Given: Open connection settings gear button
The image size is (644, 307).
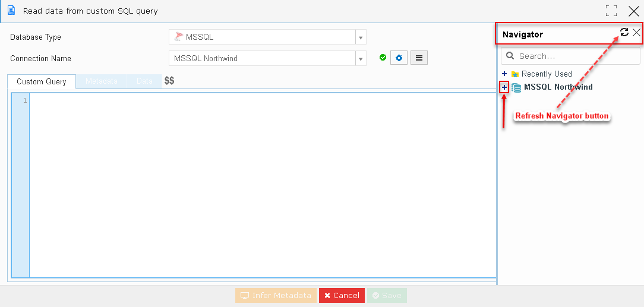Looking at the screenshot, I should point(399,58).
